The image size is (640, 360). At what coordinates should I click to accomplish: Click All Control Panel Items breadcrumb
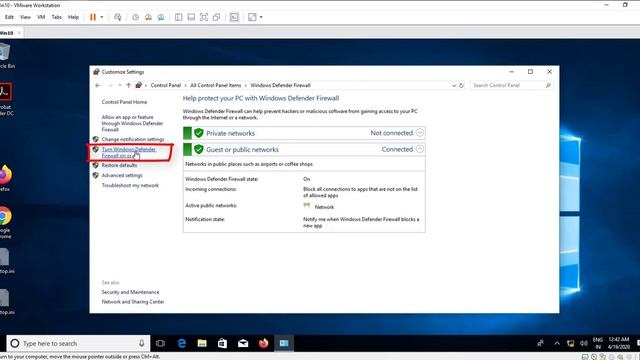216,85
